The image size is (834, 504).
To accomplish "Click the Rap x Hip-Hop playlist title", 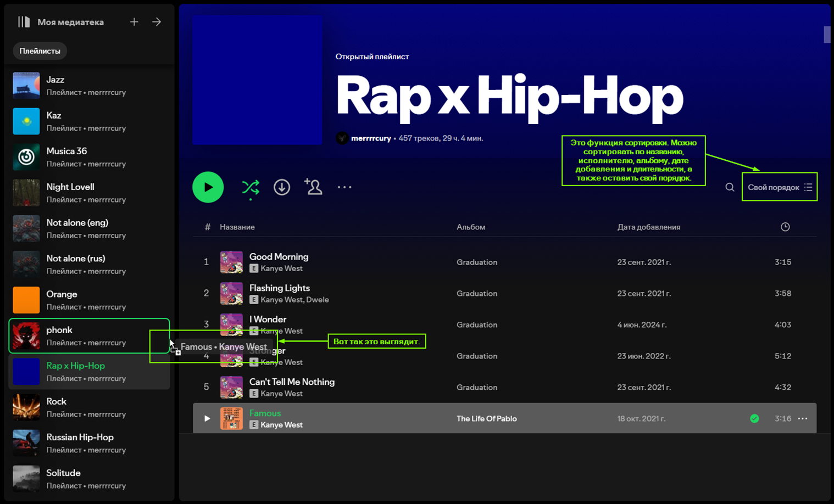I will click(509, 97).
